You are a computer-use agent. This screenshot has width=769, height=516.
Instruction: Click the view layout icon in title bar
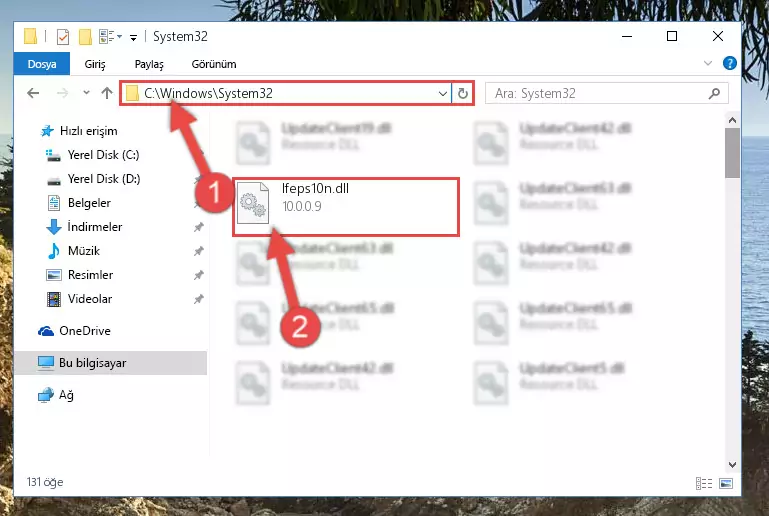tap(110, 37)
